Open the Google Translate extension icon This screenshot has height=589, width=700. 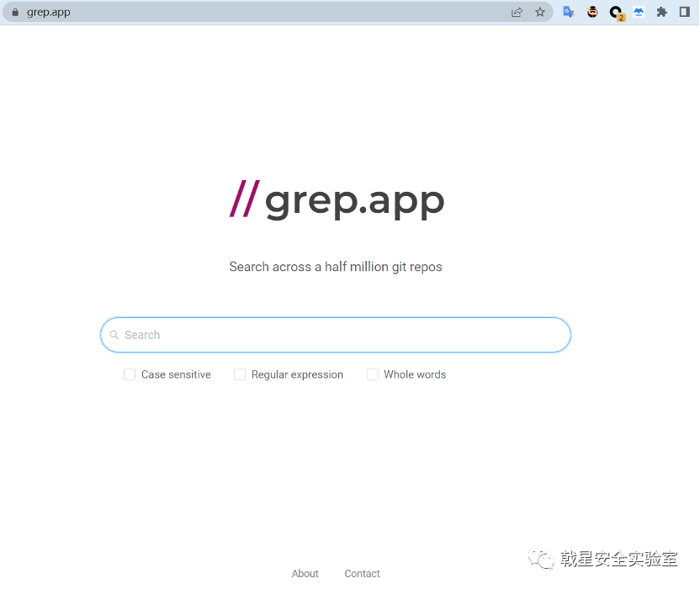[x=568, y=12]
